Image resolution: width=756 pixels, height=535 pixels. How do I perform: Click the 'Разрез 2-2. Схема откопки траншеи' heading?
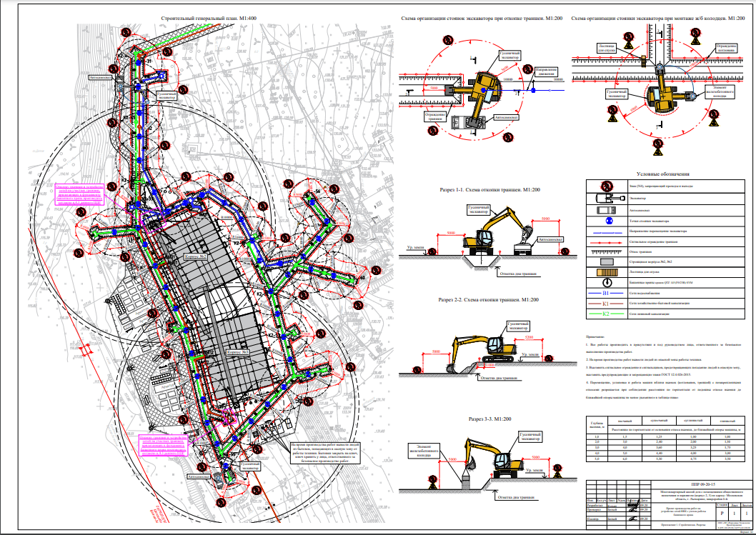coord(488,300)
